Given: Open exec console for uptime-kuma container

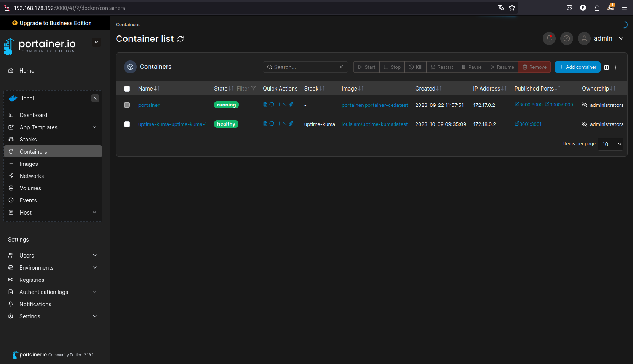Looking at the screenshot, I should pos(285,124).
